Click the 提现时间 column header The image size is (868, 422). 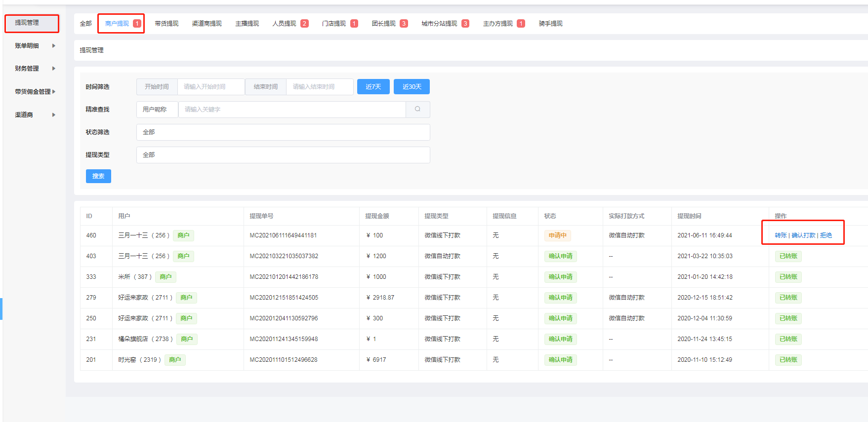(689, 216)
